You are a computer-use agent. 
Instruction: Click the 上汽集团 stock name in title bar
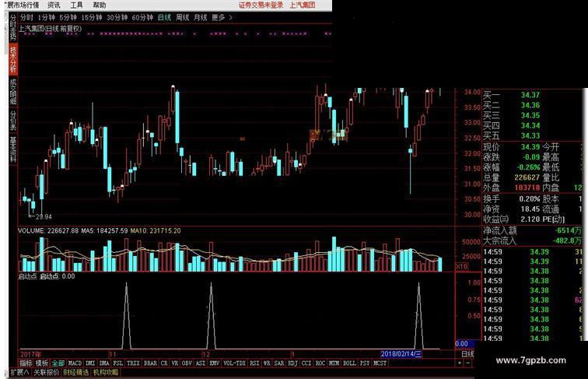[303, 5]
